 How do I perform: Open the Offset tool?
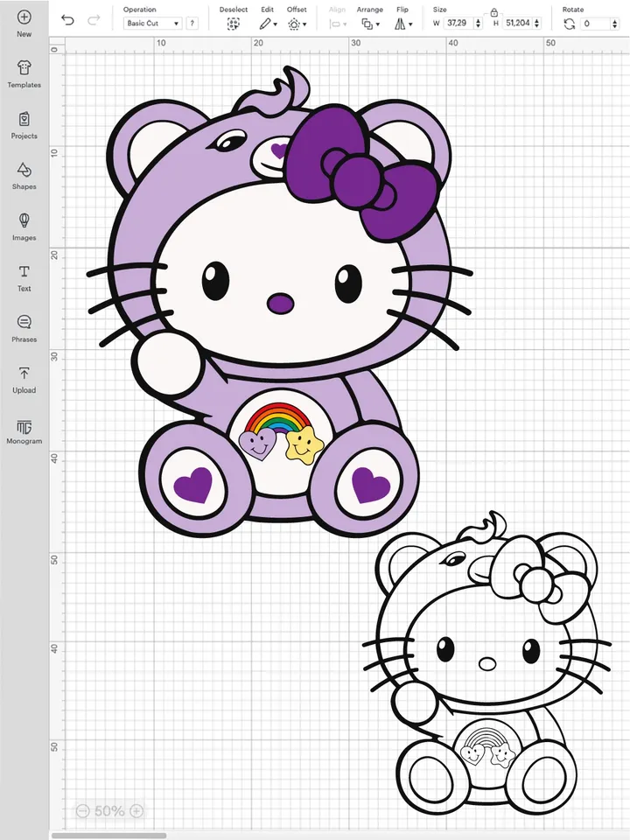coord(297,24)
